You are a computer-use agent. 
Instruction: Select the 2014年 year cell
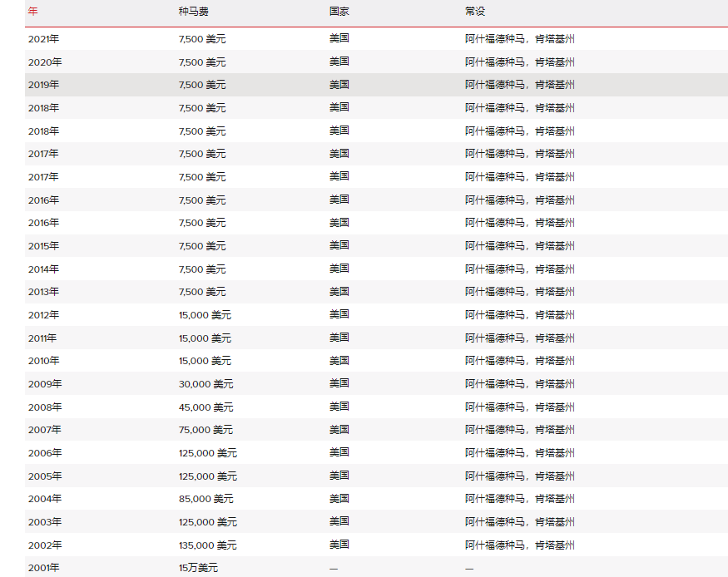pyautogui.click(x=43, y=269)
